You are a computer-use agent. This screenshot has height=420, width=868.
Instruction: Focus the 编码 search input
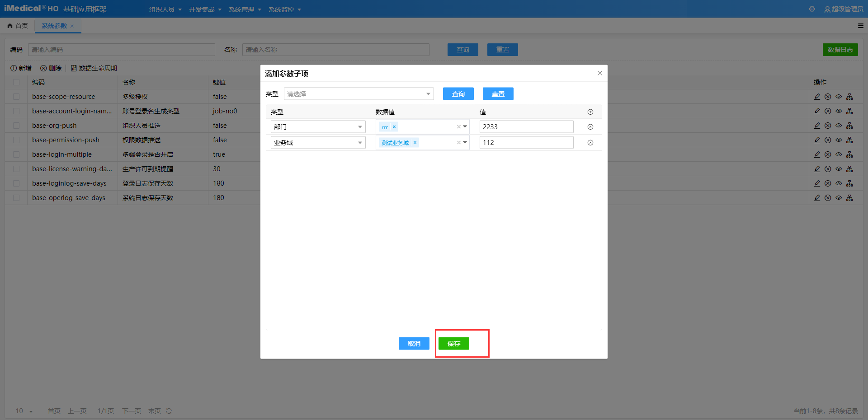(x=122, y=50)
